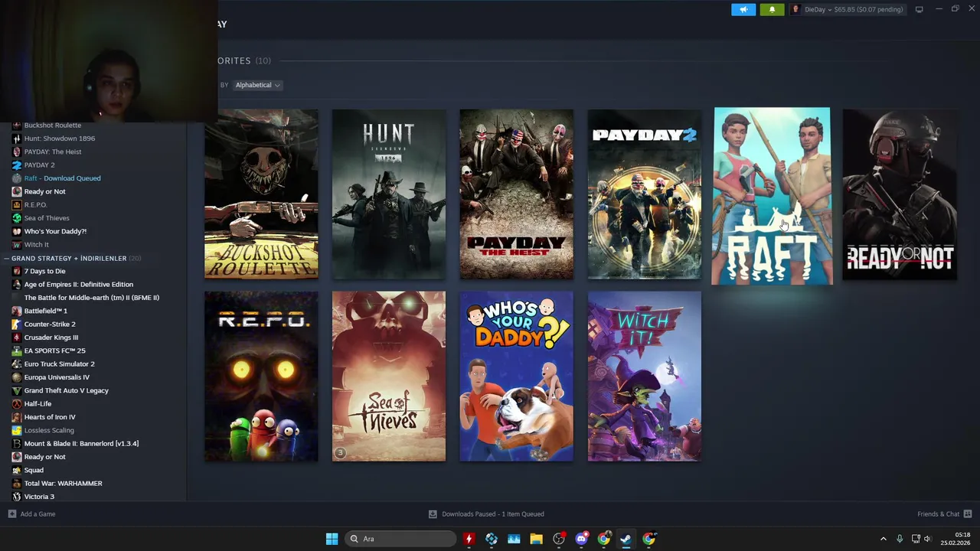Open the Steam announcements megaphone button

coord(743,9)
